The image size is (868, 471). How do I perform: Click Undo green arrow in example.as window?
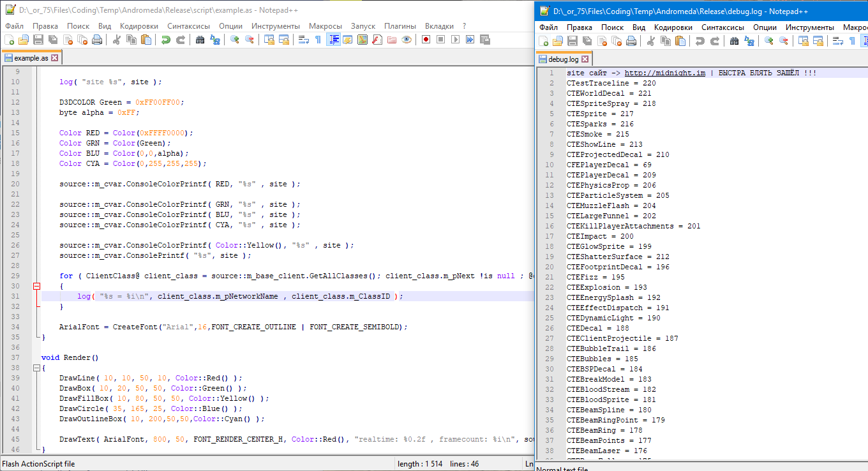[x=166, y=40]
